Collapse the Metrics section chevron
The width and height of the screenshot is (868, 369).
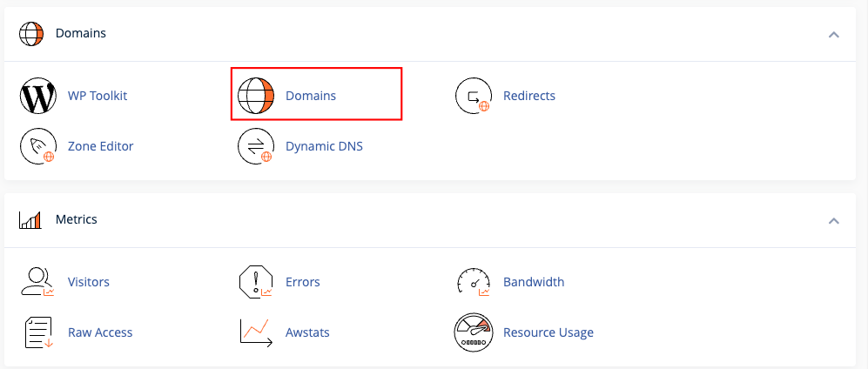834,220
